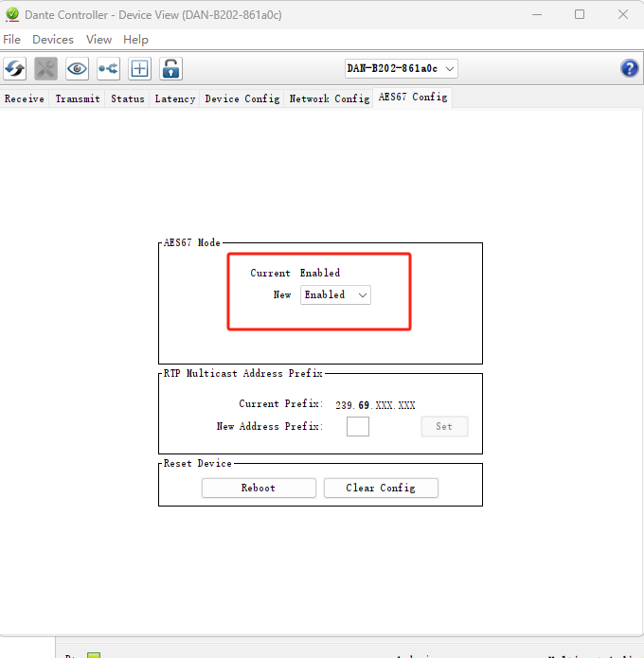Open the DAN-B202-861a0c device selector dropdown
644x658 pixels.
click(402, 68)
